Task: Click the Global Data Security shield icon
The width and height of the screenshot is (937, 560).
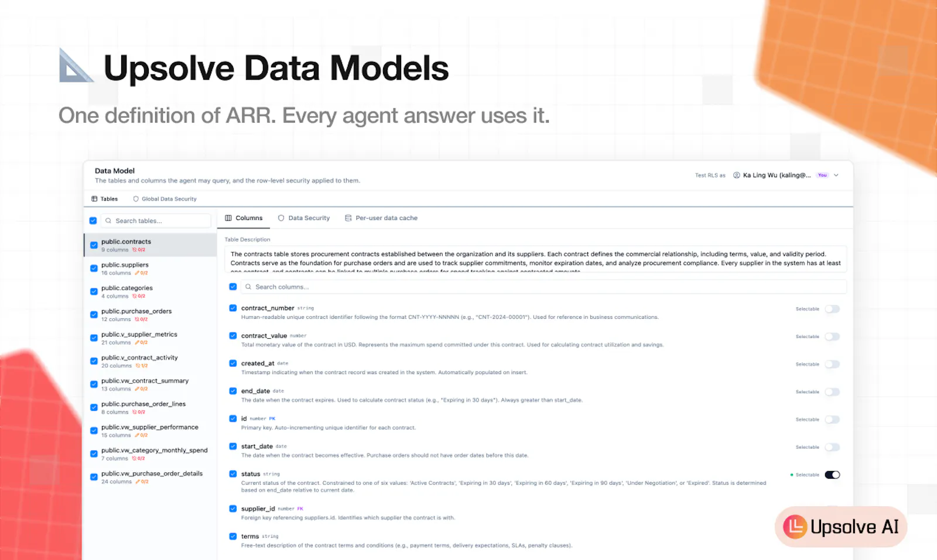Action: (136, 199)
